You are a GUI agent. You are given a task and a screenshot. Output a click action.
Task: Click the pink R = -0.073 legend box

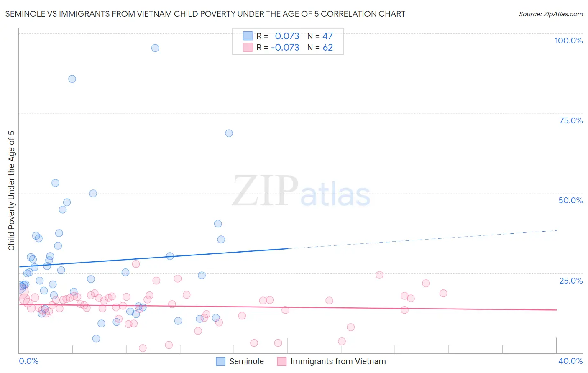pos(248,47)
